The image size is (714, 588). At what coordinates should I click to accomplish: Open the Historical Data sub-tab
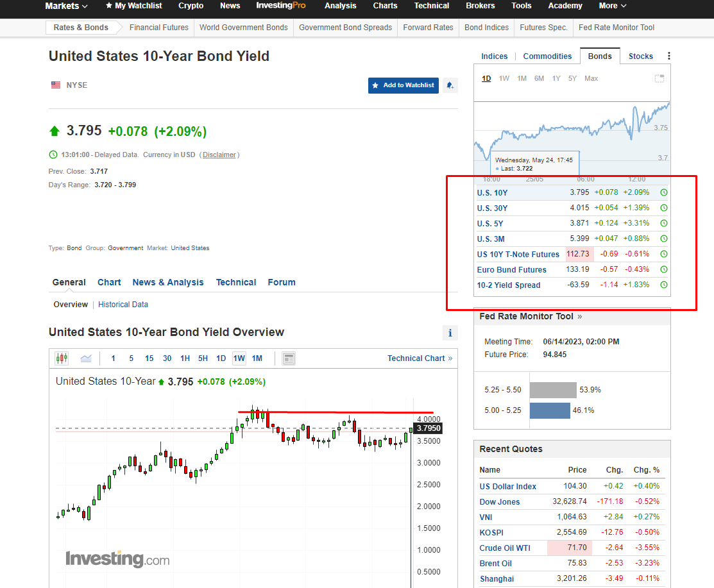[x=123, y=305]
